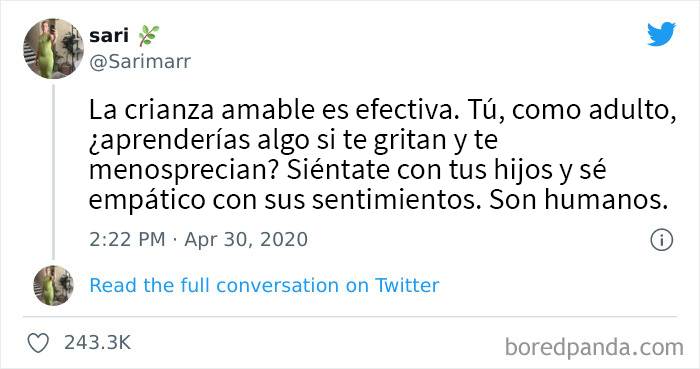Click the leaf sprig emoji beside sari
The height and width of the screenshot is (369, 700).
(x=148, y=36)
